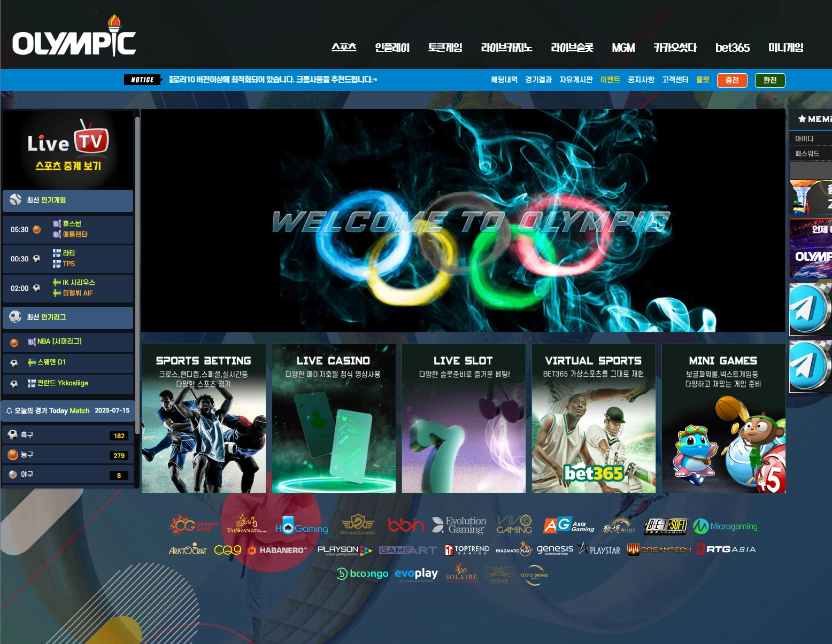Click the bbin logo
The height and width of the screenshot is (644, 832).
406,525
